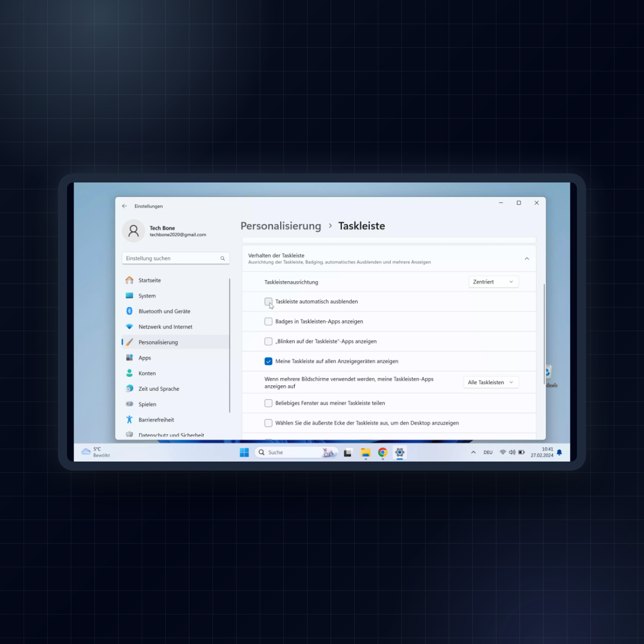This screenshot has width=644, height=644.
Task: Show hidden tray icons chevron
Action: coord(473,452)
